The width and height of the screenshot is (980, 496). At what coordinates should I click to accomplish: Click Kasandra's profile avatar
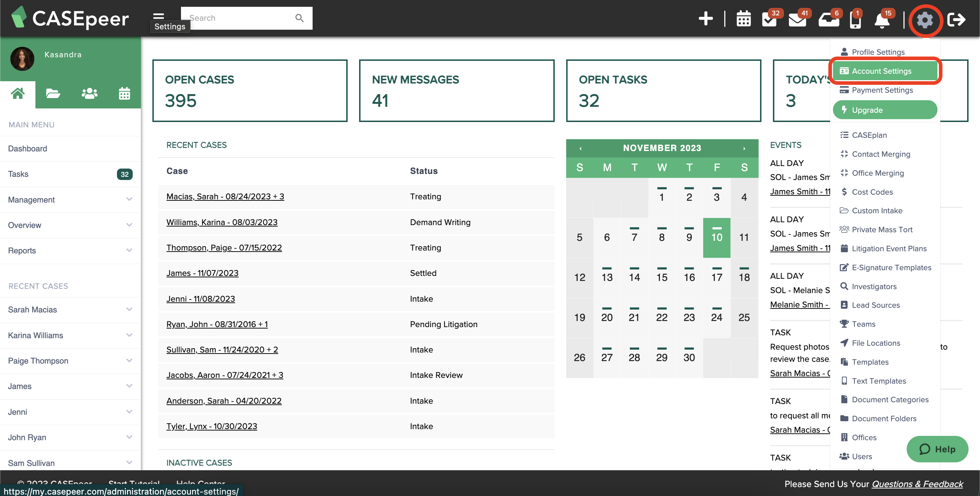click(22, 59)
